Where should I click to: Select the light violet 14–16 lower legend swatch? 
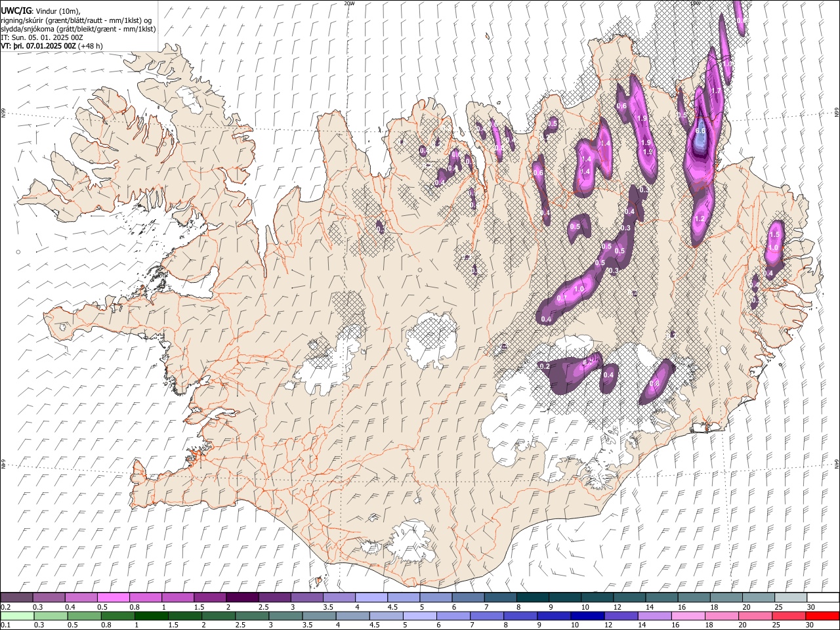(654, 616)
